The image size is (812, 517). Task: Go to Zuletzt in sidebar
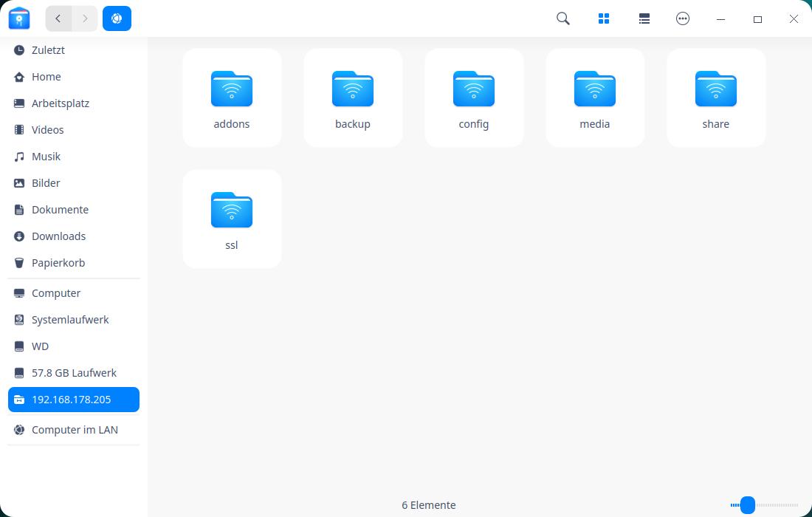click(x=48, y=50)
